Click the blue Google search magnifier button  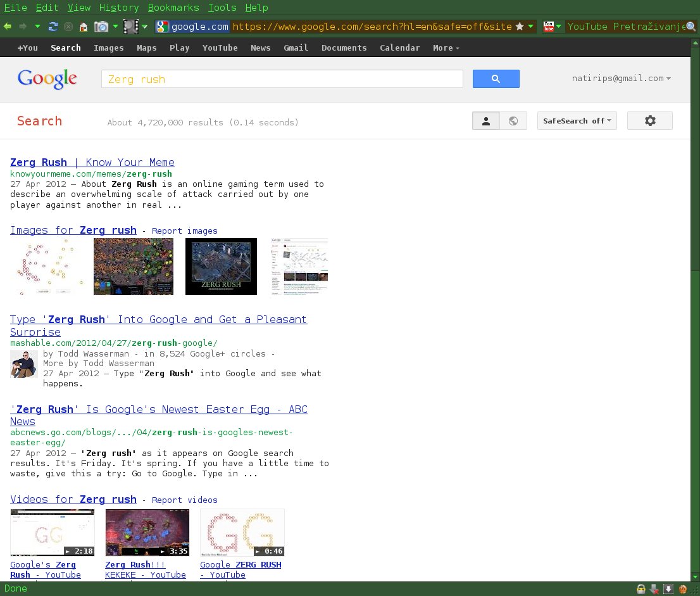[x=496, y=79]
